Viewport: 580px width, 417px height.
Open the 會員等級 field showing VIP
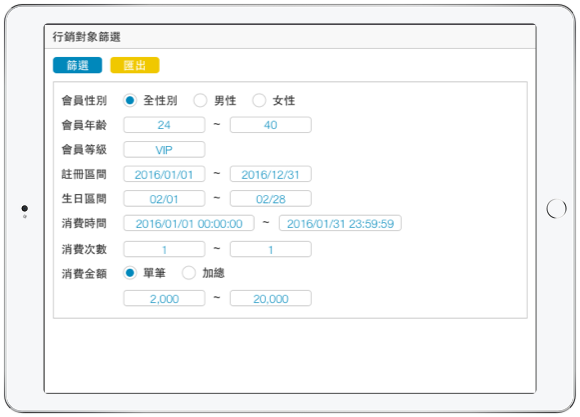[164, 149]
